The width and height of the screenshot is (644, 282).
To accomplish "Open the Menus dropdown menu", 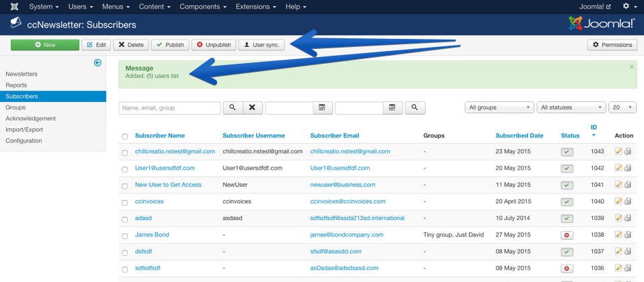I will tap(116, 7).
